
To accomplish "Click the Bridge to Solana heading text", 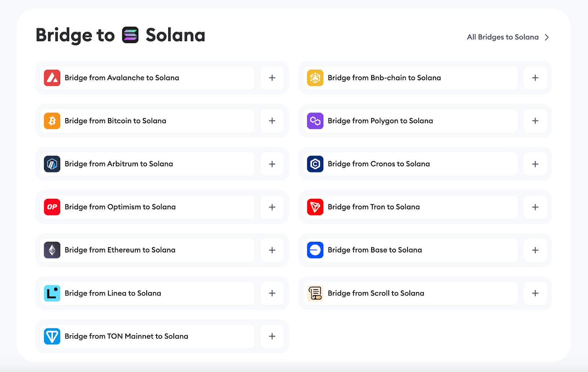I will 121,35.
